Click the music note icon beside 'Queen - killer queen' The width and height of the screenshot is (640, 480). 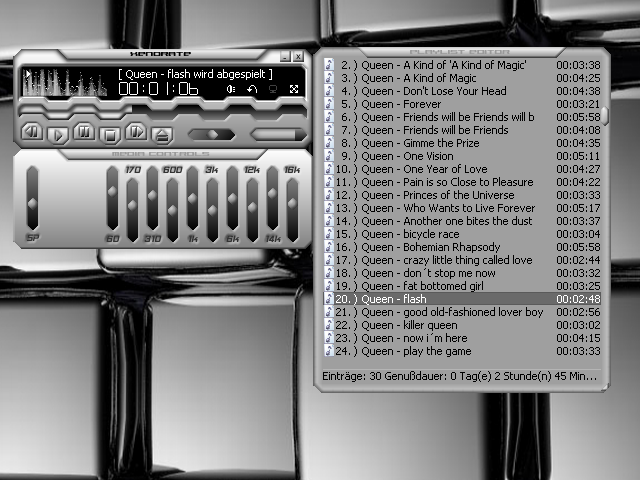coord(329,325)
